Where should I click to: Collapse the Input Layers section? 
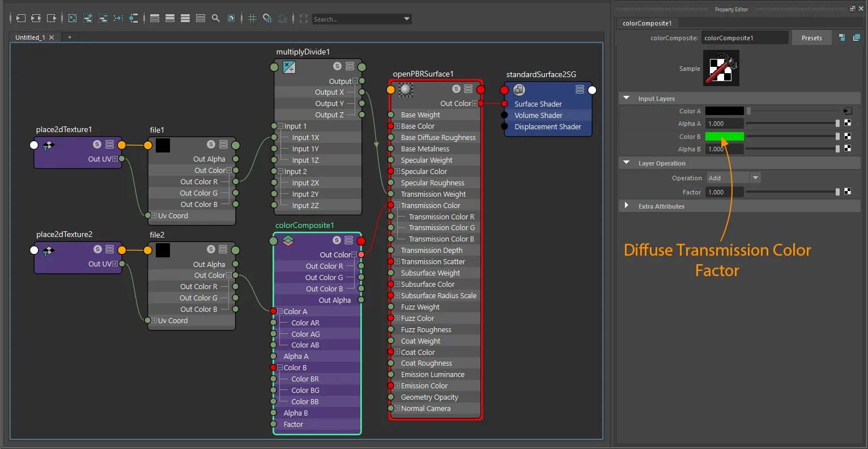tap(627, 98)
